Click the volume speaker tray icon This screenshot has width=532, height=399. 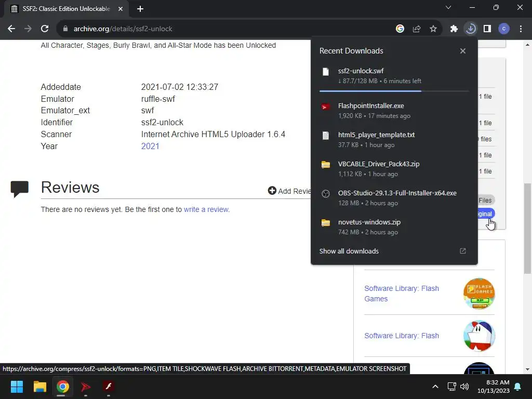(x=464, y=387)
